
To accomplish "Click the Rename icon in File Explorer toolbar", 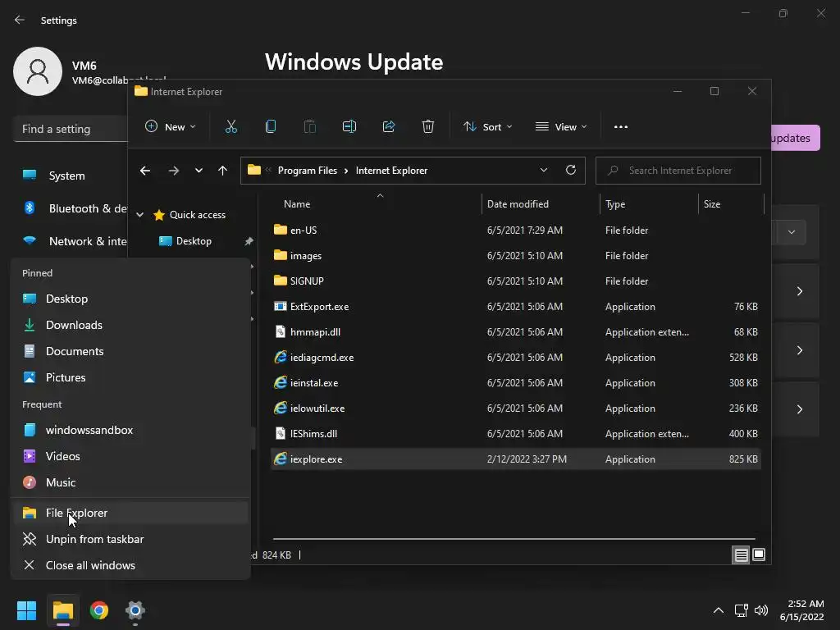I will click(x=349, y=127).
